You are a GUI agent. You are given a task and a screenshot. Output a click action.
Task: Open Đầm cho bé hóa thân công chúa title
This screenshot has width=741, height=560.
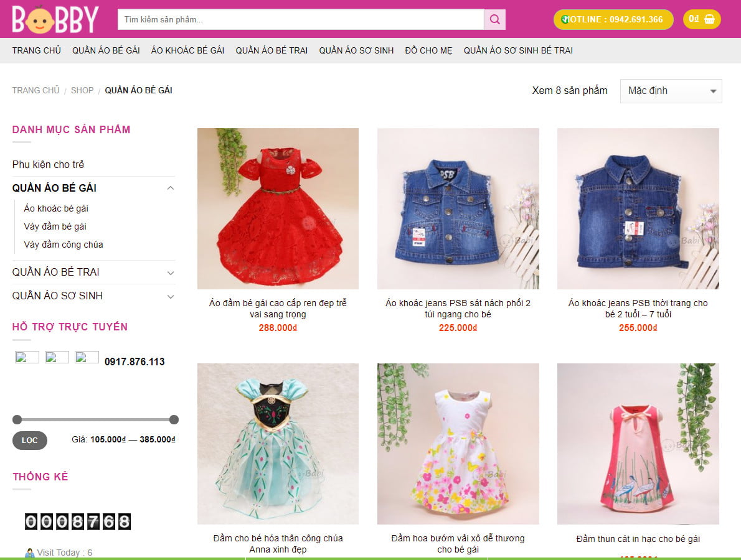(278, 543)
